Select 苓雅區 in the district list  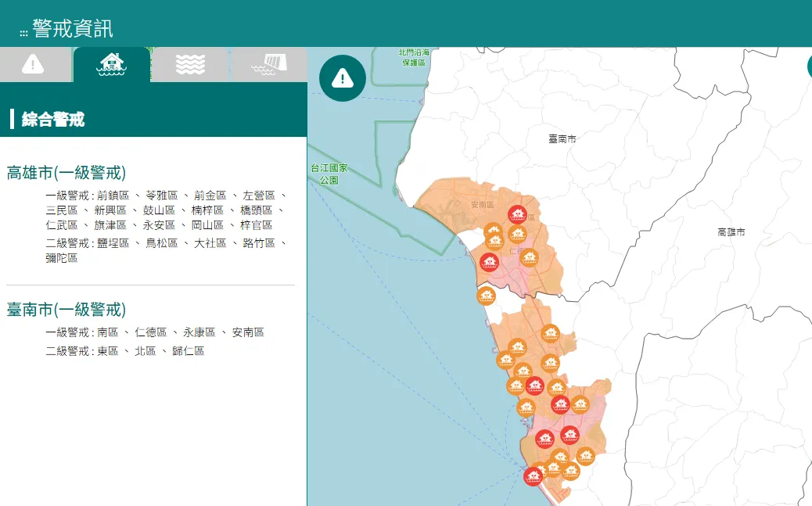pos(162,196)
